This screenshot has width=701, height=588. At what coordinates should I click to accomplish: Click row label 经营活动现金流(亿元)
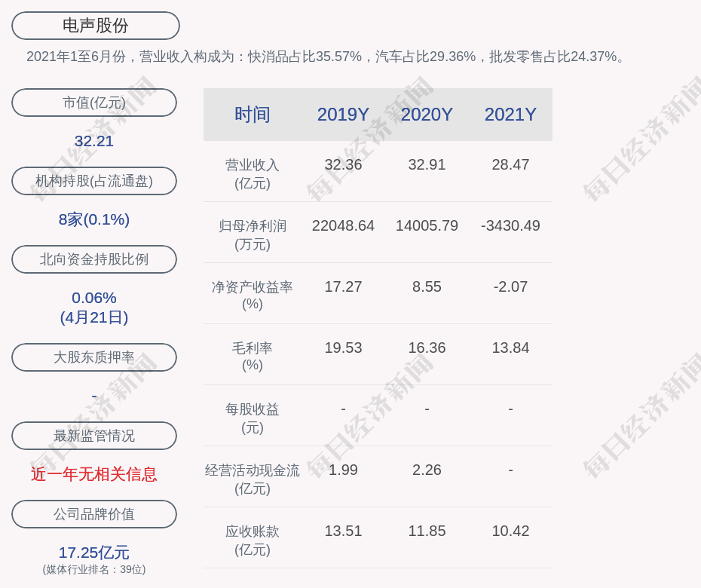coord(253,479)
